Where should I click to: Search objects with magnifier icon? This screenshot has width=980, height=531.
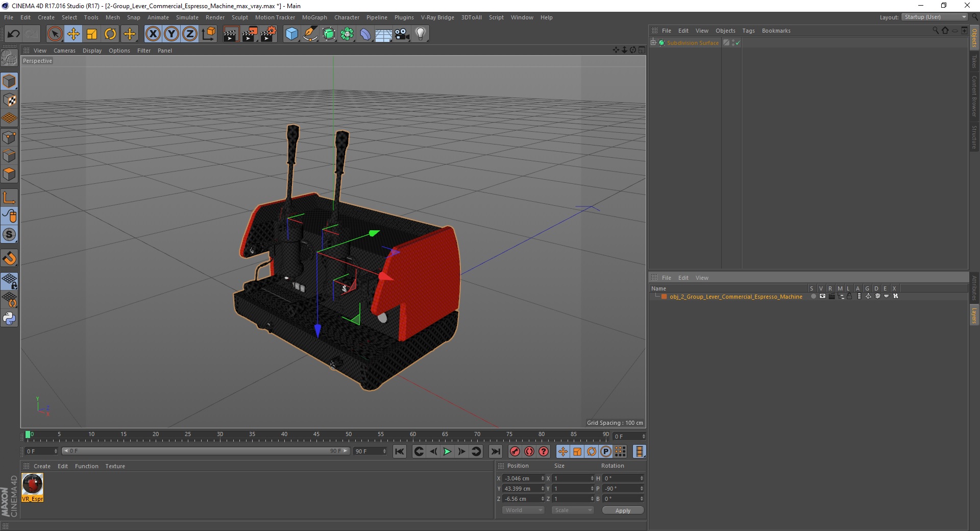coord(936,31)
